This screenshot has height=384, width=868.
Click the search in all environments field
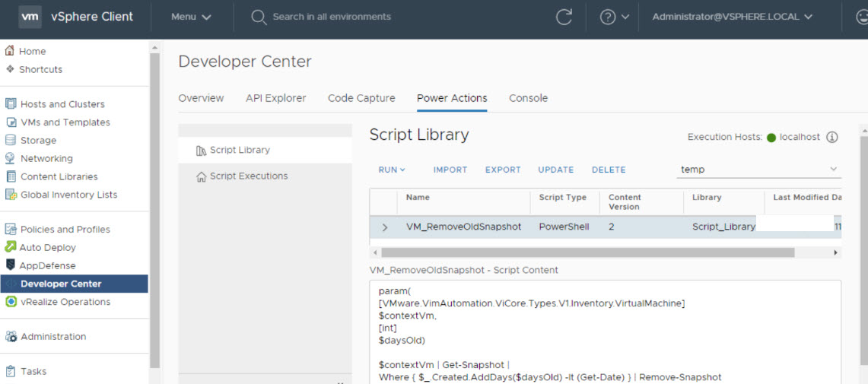coord(331,17)
